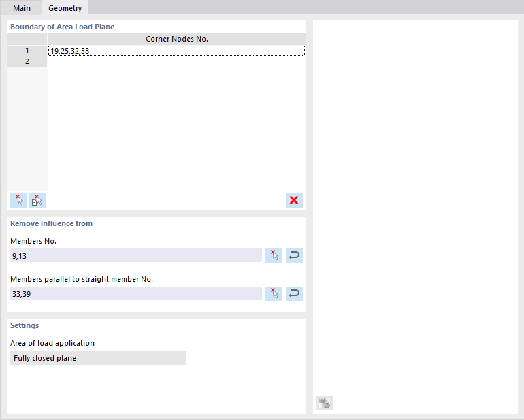This screenshot has width=524, height=420.
Task: Select row header 1 in table
Action: 27,51
